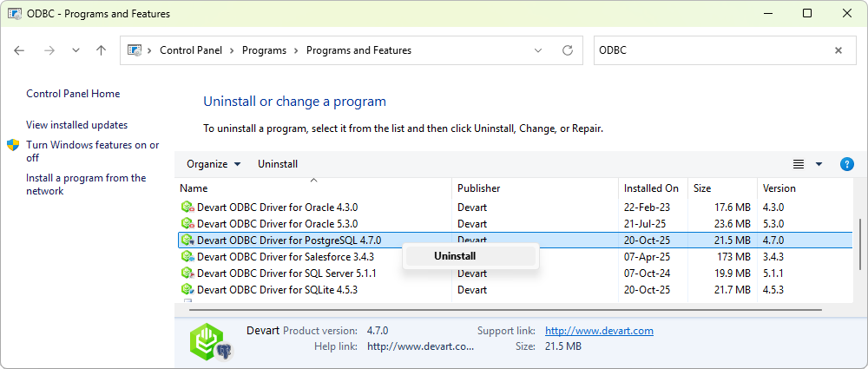Click the Control Panel icon in address bar
868x369 pixels.
point(135,50)
